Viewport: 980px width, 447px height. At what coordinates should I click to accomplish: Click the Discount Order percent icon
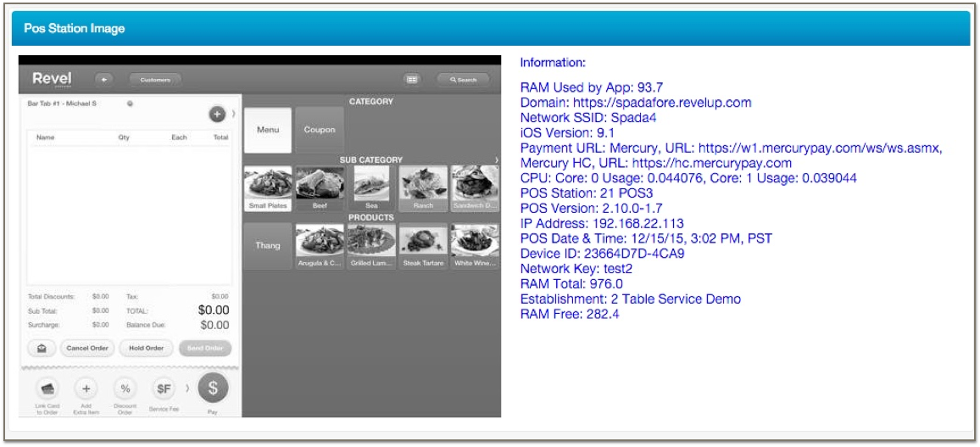click(x=125, y=388)
